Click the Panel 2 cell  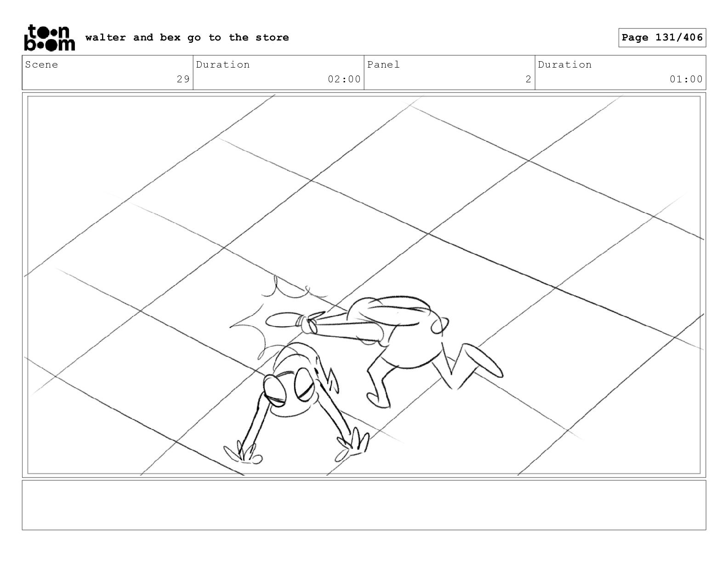coord(449,73)
